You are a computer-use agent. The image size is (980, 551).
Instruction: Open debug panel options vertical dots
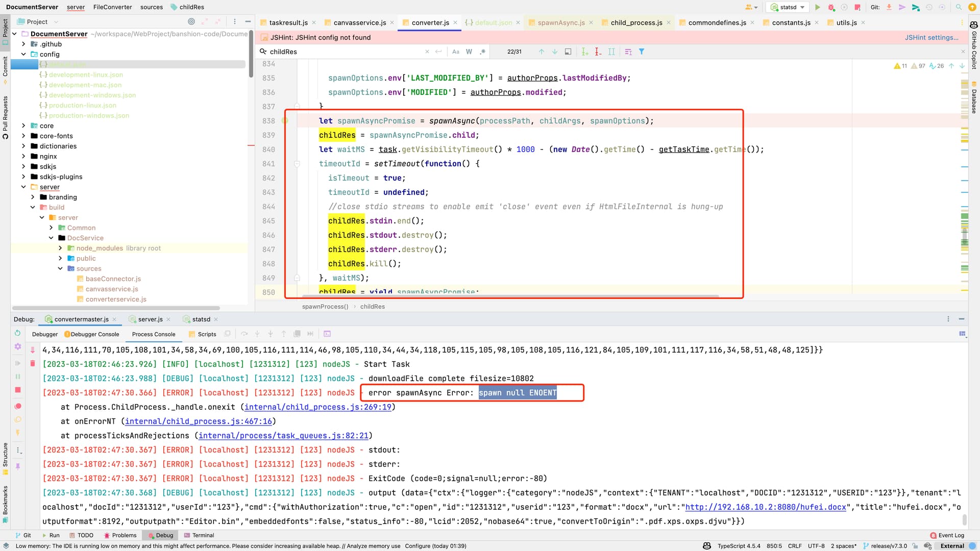tap(948, 319)
